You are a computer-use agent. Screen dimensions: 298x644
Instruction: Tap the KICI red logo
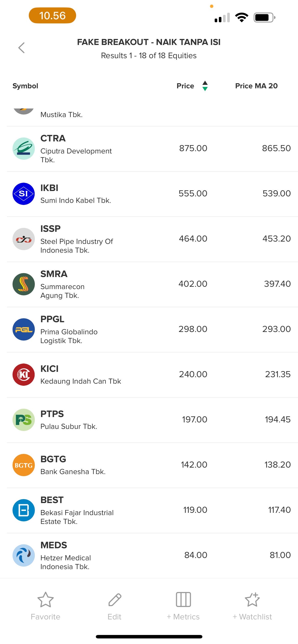coord(23,374)
